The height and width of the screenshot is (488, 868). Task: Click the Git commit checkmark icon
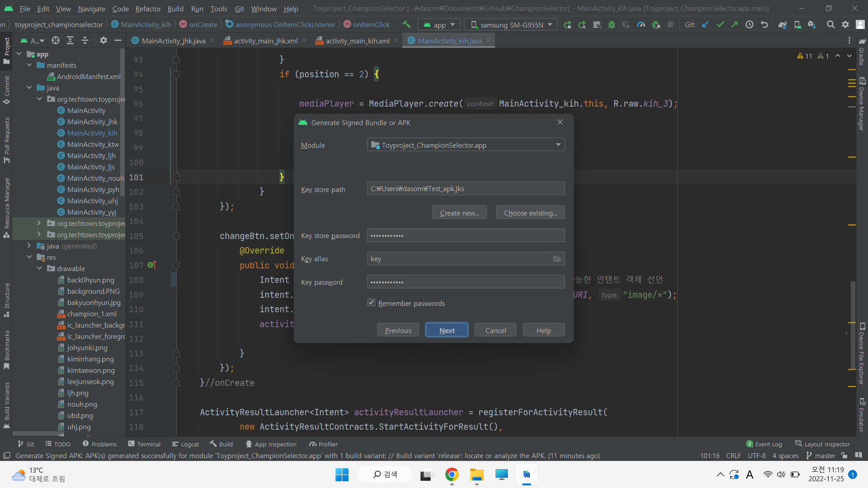(720, 24)
